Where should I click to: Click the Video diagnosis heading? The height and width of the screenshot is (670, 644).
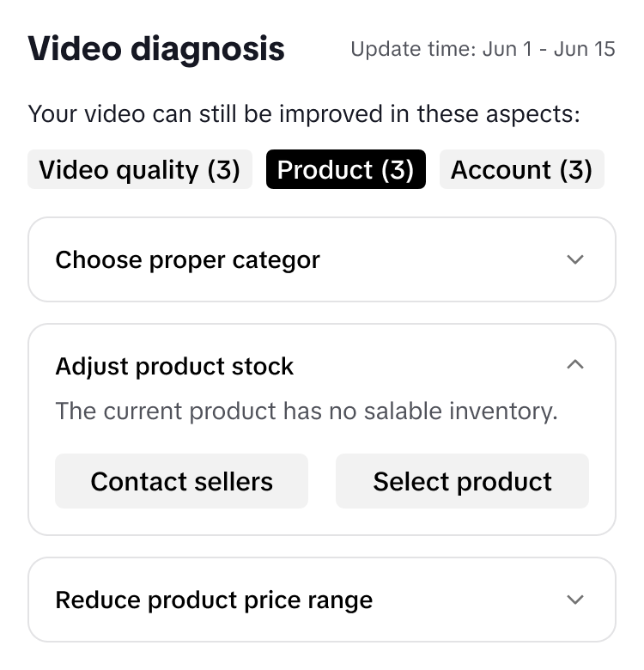point(156,49)
